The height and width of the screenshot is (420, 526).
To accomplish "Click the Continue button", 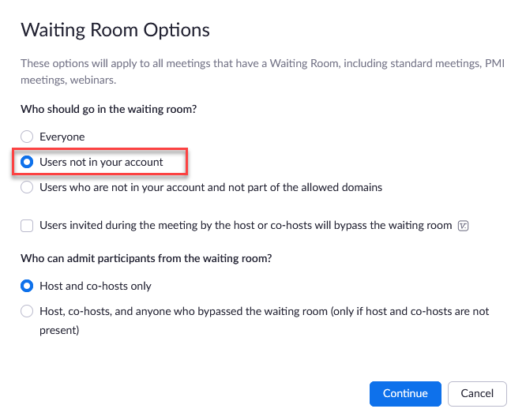I will 405,393.
